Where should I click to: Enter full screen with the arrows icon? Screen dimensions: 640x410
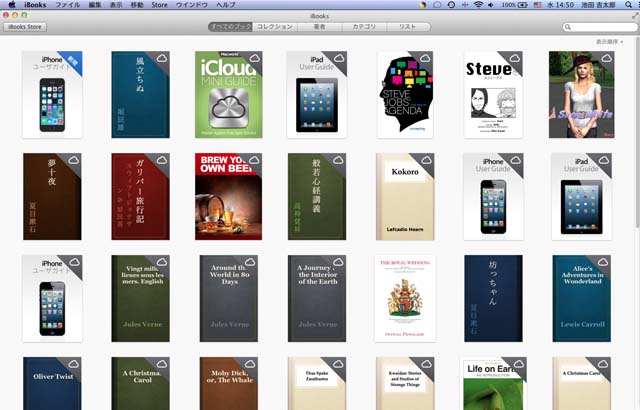pos(635,16)
